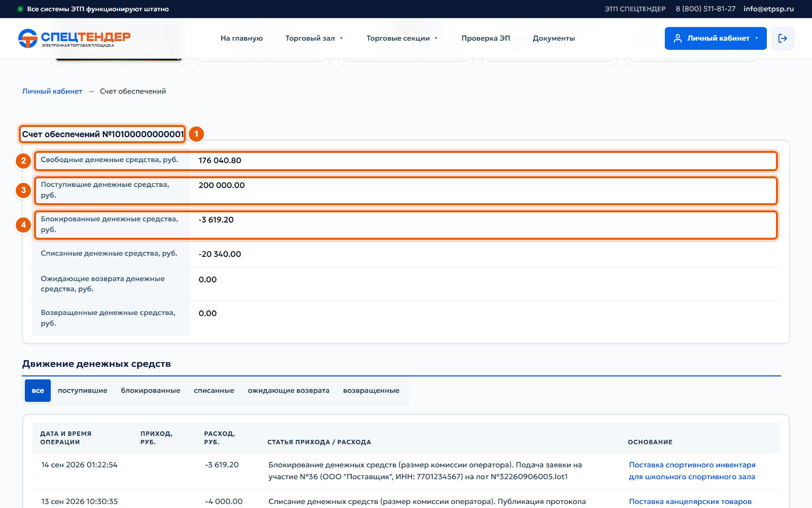Viewport: 812px width, 508px height.
Task: Click the Статья прихода / расхода column header
Action: (319, 442)
